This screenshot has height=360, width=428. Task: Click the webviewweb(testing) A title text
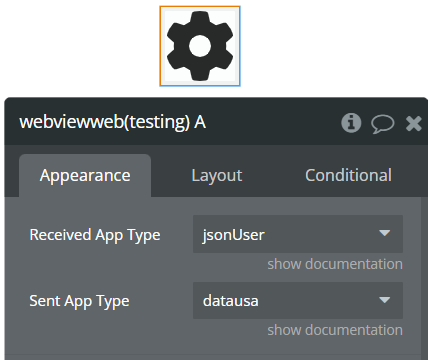click(113, 122)
